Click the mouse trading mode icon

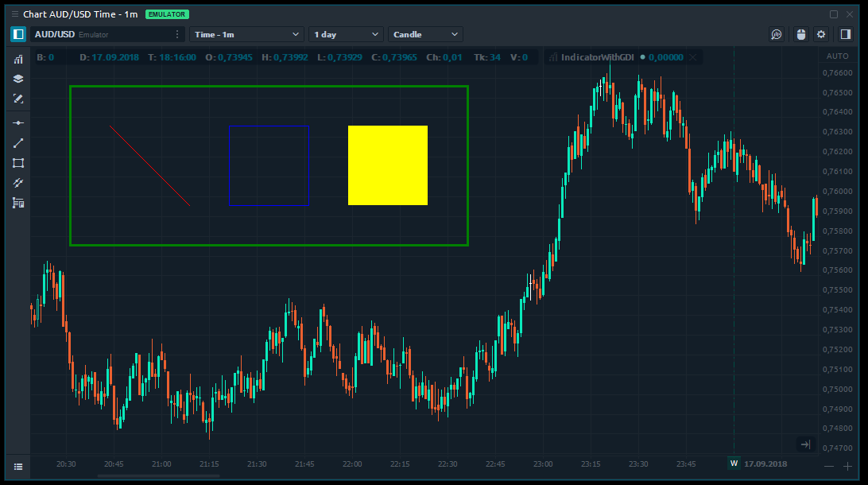[x=800, y=34]
